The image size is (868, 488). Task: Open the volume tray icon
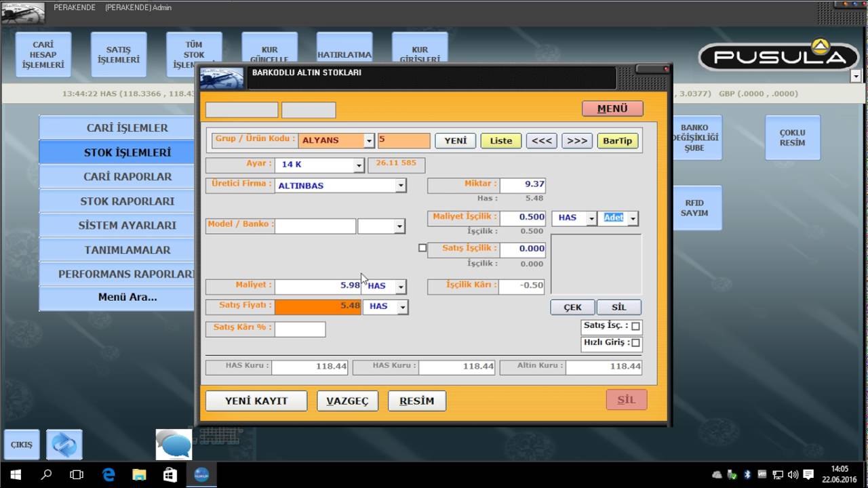click(793, 474)
